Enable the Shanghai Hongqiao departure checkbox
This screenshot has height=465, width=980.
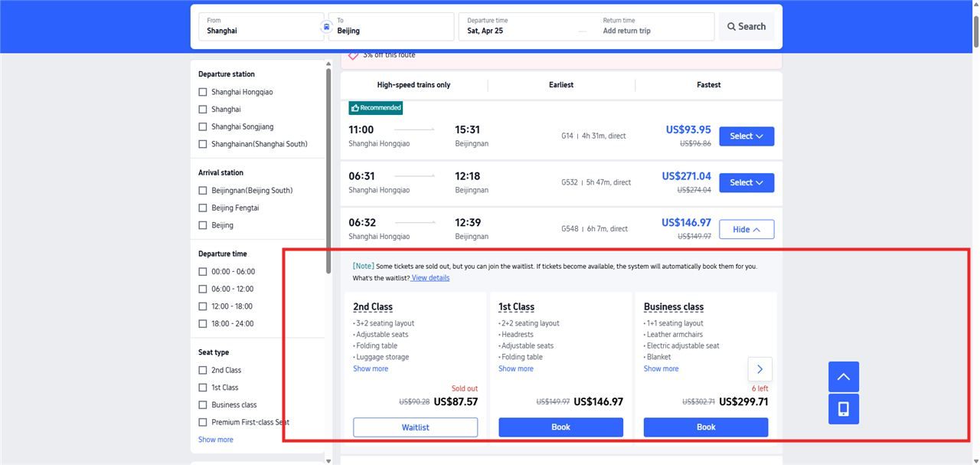(203, 92)
